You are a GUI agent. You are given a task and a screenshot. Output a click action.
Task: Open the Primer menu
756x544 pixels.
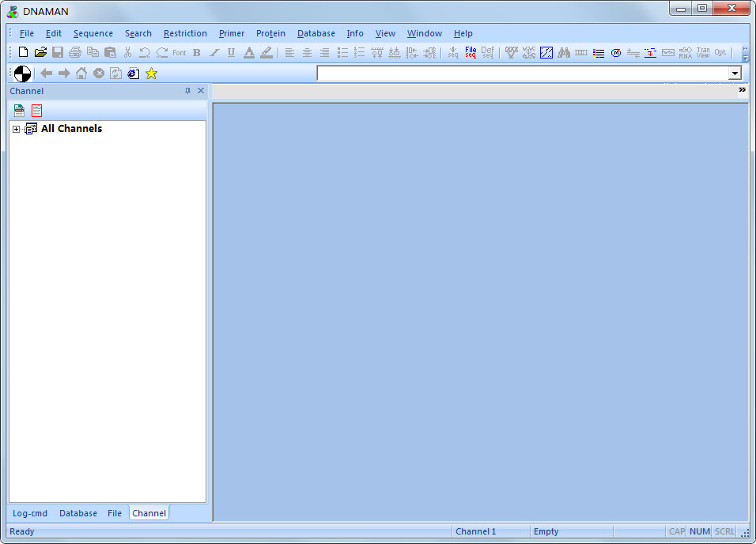[x=232, y=33]
